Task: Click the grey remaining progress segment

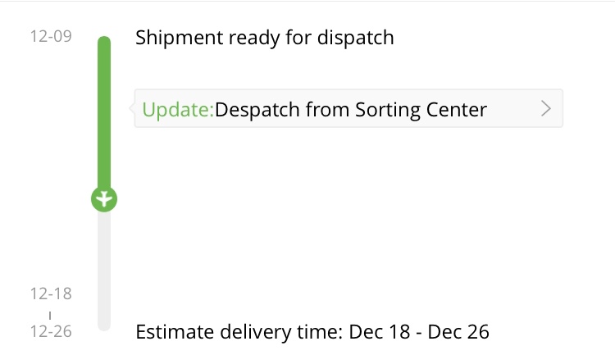Action: (x=104, y=271)
